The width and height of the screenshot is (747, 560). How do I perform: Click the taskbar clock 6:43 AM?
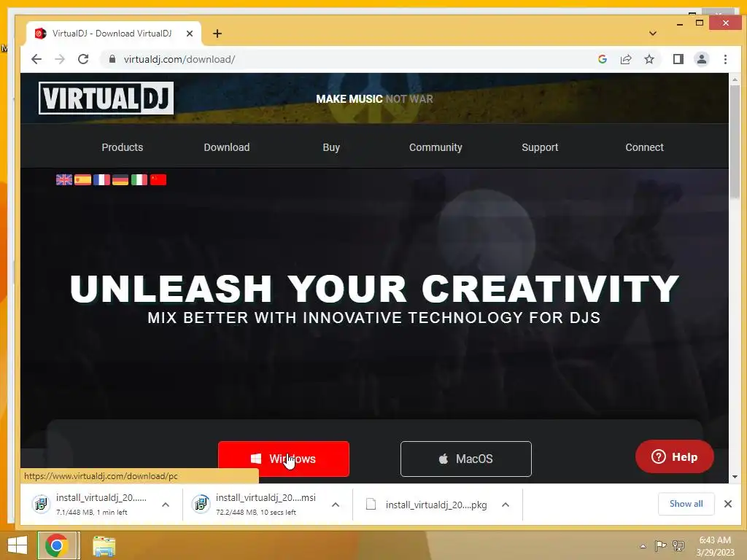[715, 540]
